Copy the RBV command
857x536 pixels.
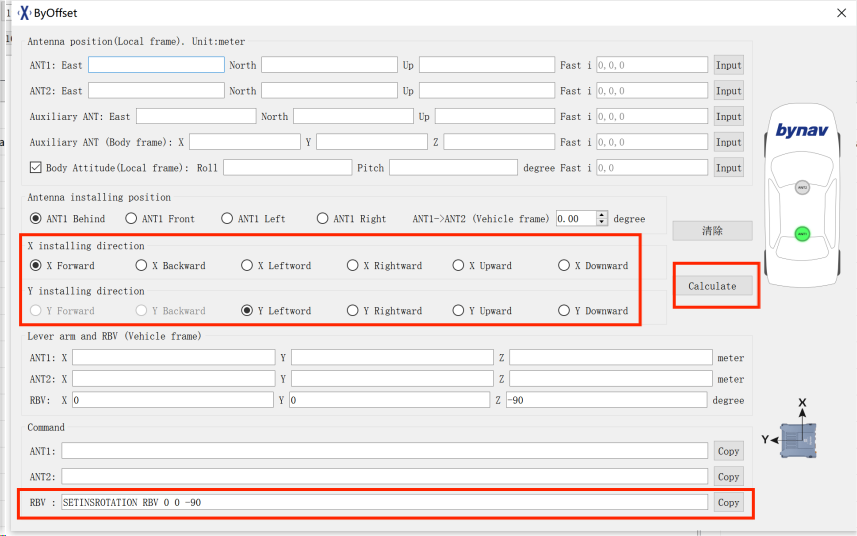(728, 502)
